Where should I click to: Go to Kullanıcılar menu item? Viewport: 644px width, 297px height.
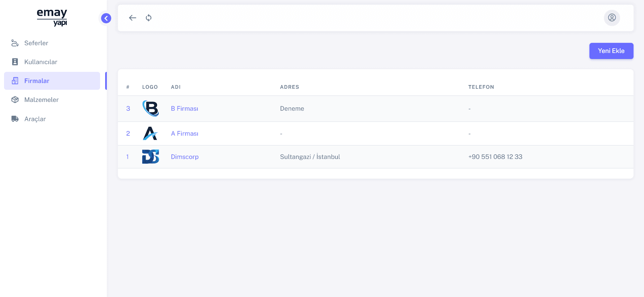coord(40,62)
